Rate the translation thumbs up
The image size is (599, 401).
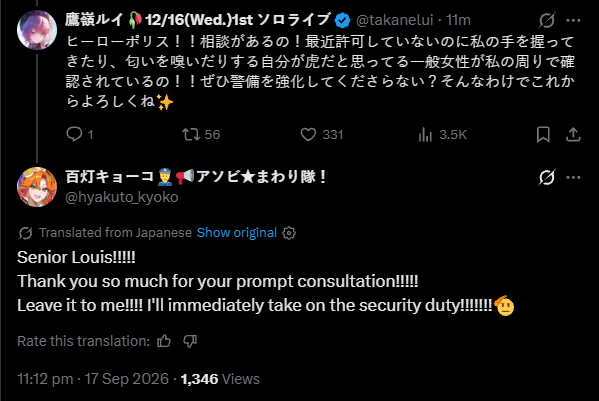(164, 341)
